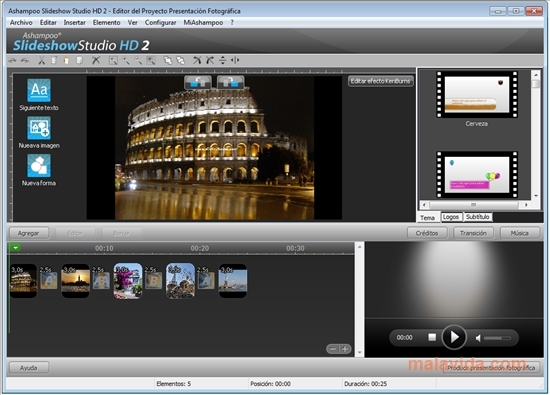The image size is (550, 395).
Task: Open the green timeline dropdown marker
Action: pos(15,248)
